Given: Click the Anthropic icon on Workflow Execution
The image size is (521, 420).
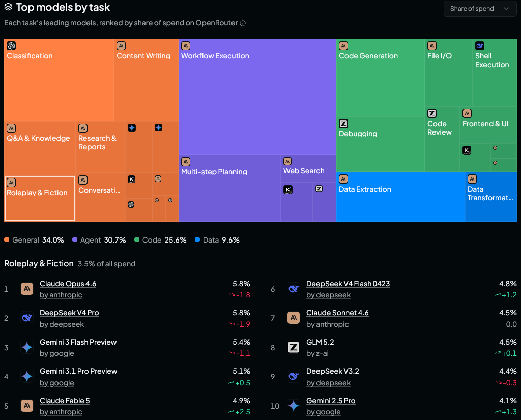Looking at the screenshot, I should [185, 45].
